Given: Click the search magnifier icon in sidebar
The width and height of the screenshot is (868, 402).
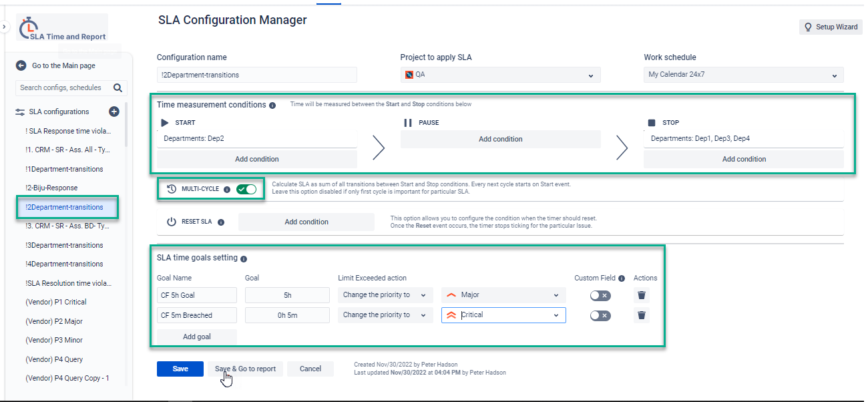Looking at the screenshot, I should pyautogui.click(x=118, y=87).
